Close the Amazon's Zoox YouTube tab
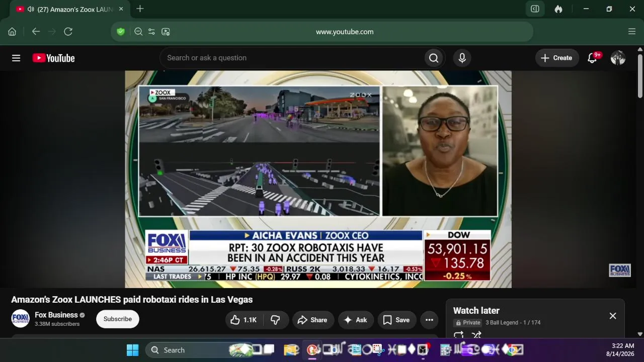644x362 pixels. (x=121, y=9)
